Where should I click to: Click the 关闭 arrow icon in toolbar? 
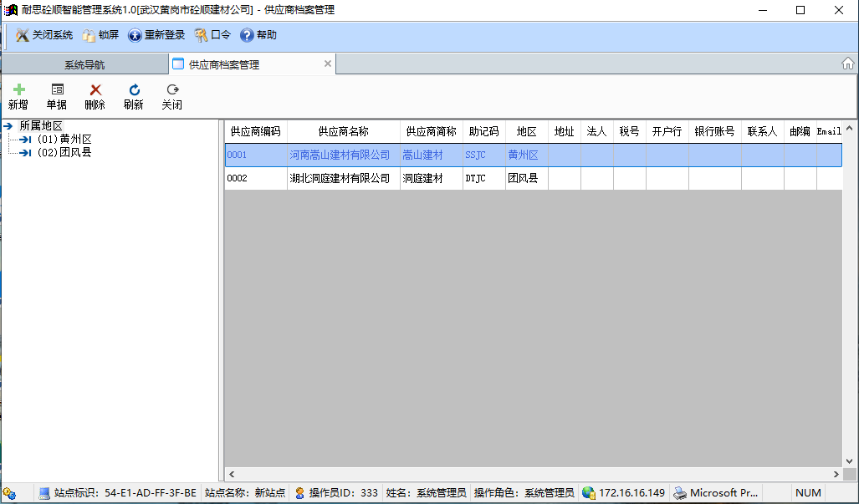click(x=172, y=89)
